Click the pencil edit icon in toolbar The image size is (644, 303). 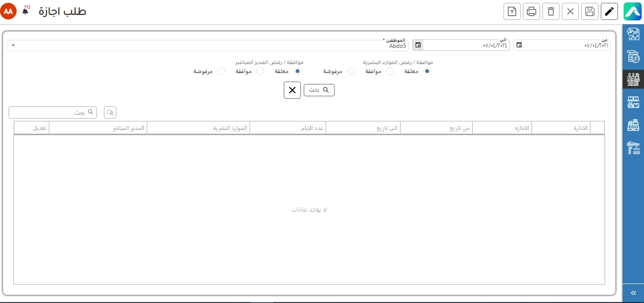[x=609, y=12]
